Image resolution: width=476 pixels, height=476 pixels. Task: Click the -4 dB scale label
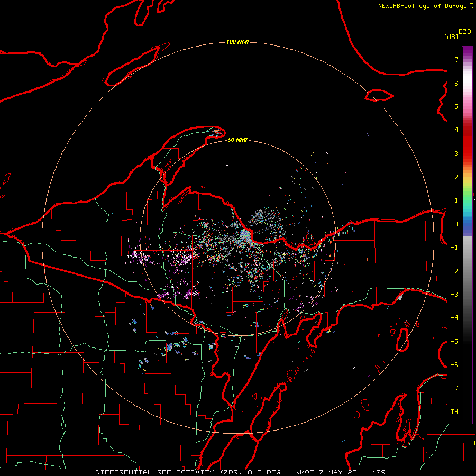click(454, 318)
